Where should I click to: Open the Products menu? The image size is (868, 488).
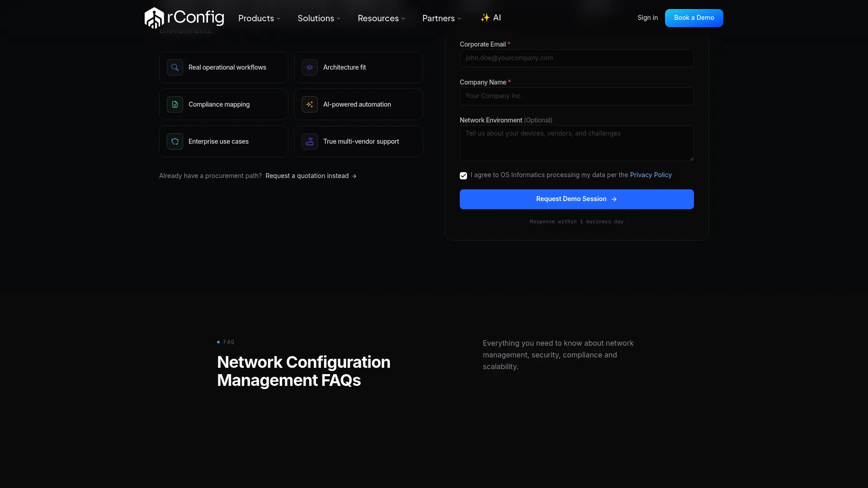[259, 18]
